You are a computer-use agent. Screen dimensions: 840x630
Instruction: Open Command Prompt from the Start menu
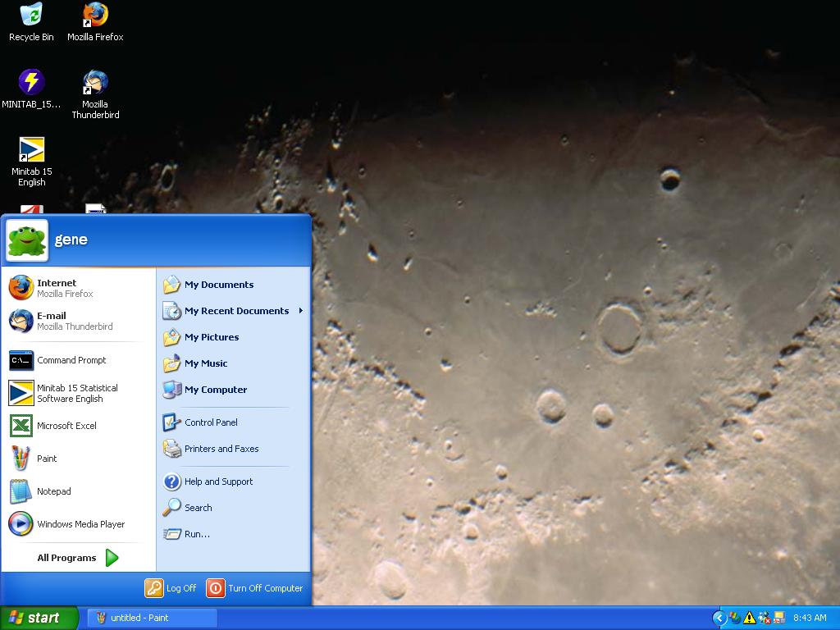[x=71, y=360]
